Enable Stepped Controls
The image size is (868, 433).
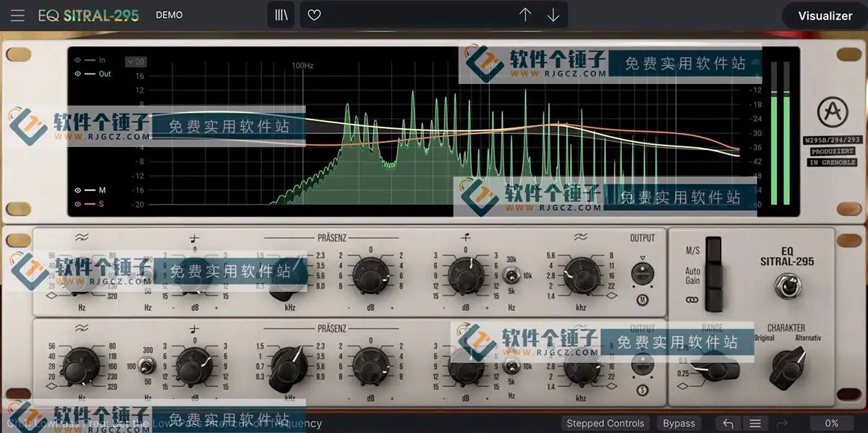click(605, 423)
